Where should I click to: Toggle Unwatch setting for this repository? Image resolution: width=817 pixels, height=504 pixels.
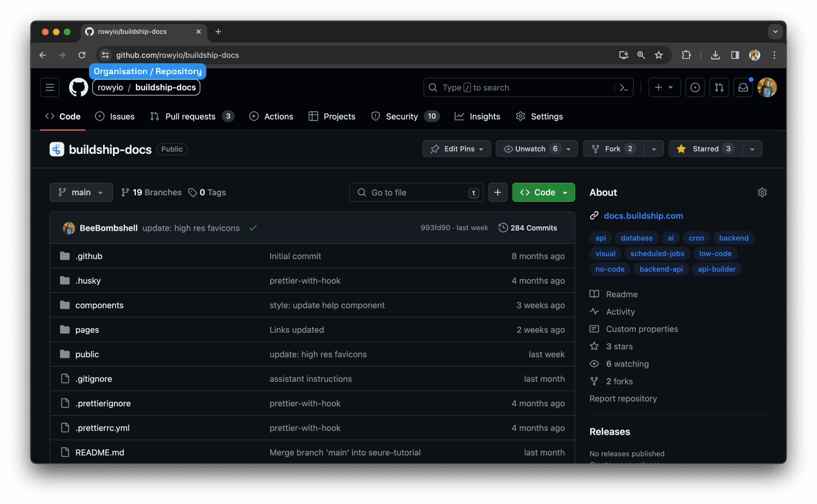coord(530,148)
